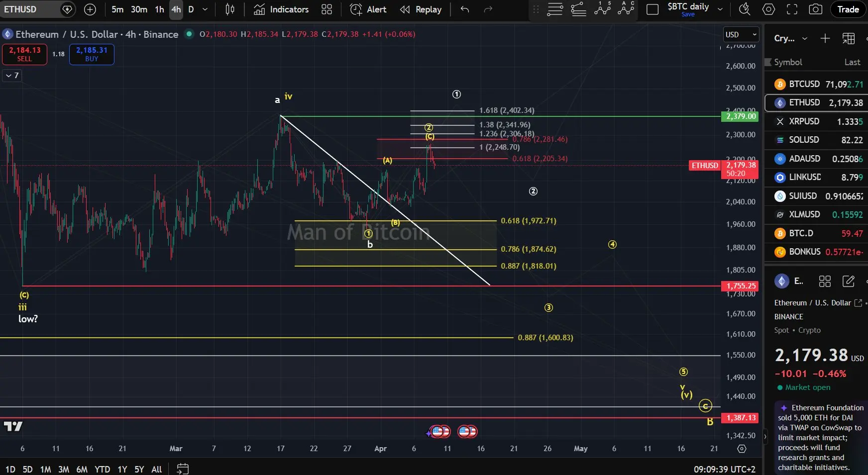Open indicator templates grid icon
The height and width of the screenshot is (475, 868).
(326, 9)
